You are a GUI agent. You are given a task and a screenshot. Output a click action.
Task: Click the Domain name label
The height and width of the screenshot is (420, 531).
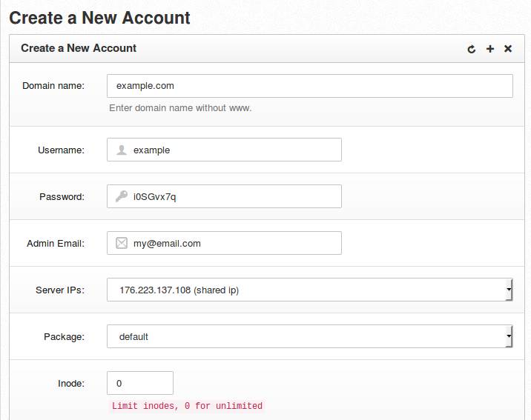tap(53, 86)
